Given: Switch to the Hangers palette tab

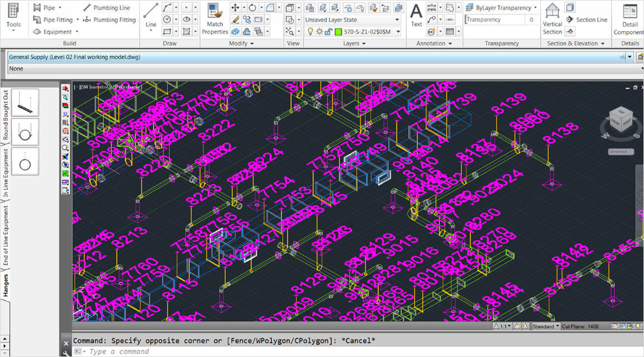Looking at the screenshot, I should (x=6, y=285).
